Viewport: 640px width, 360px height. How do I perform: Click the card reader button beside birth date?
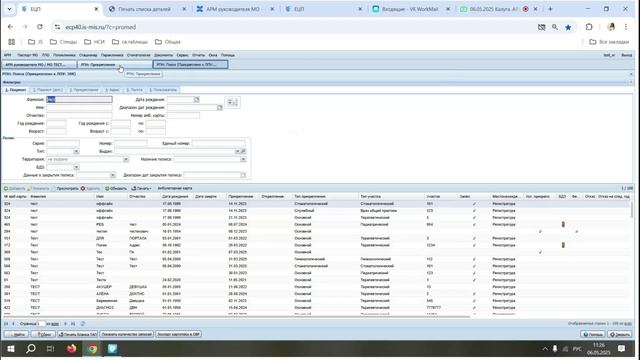tap(232, 102)
